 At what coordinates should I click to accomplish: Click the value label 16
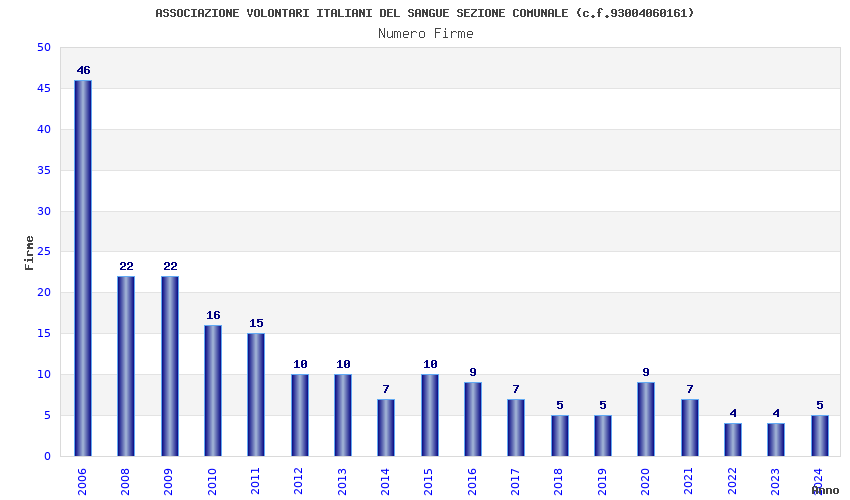213,316
